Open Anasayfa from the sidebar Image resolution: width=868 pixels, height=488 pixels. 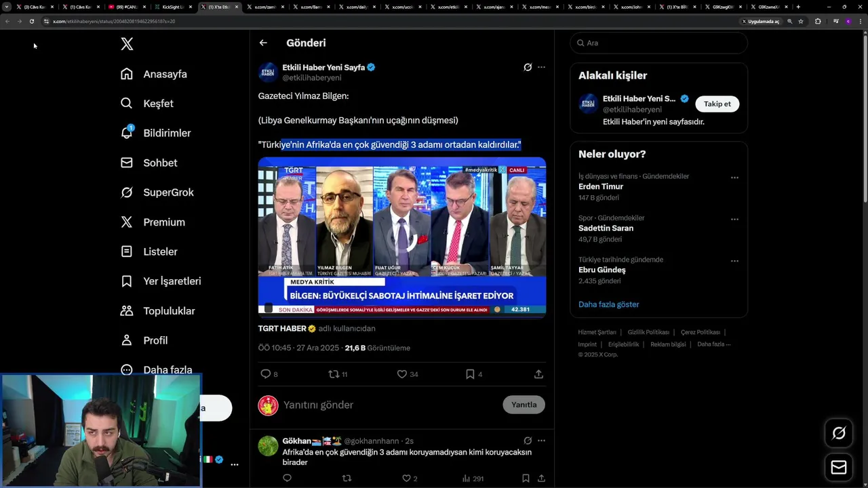(154, 74)
